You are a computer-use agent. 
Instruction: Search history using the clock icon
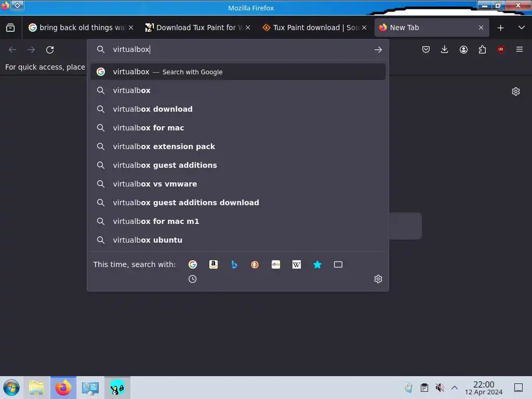tap(192, 279)
